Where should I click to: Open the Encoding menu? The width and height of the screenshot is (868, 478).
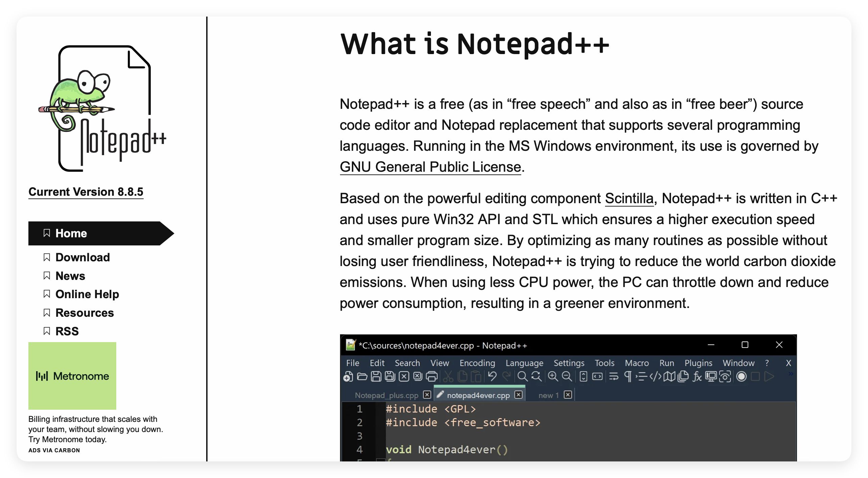coord(477,363)
